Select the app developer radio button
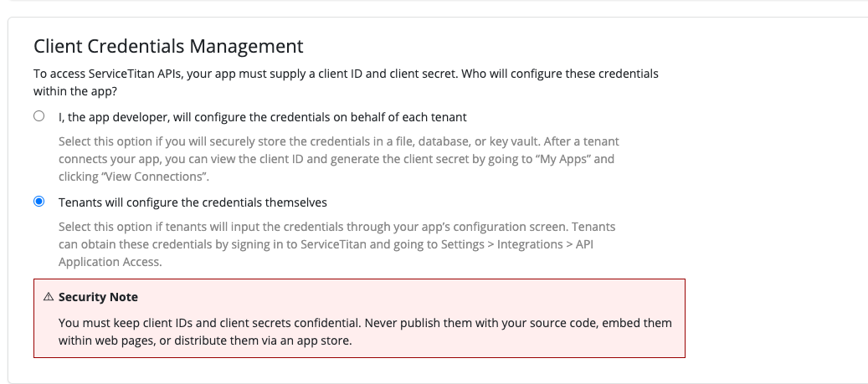The height and width of the screenshot is (384, 868). coord(39,116)
